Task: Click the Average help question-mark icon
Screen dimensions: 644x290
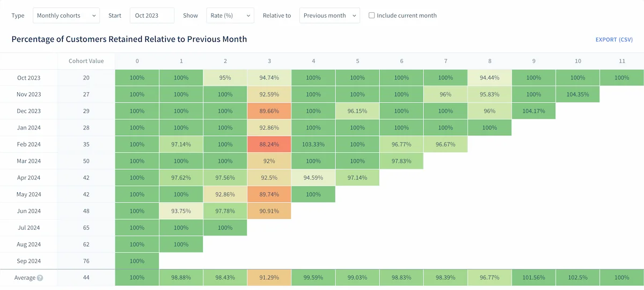Action: click(x=40, y=278)
